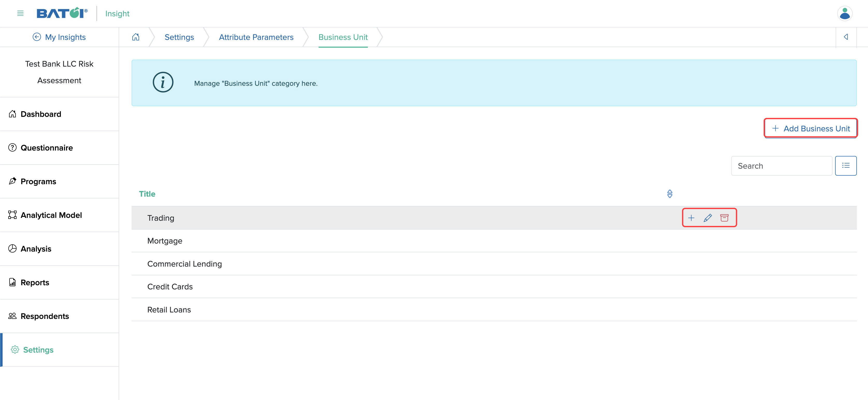The width and height of the screenshot is (868, 400).
Task: Open the Questionnaire sidebar item
Action: (59, 148)
